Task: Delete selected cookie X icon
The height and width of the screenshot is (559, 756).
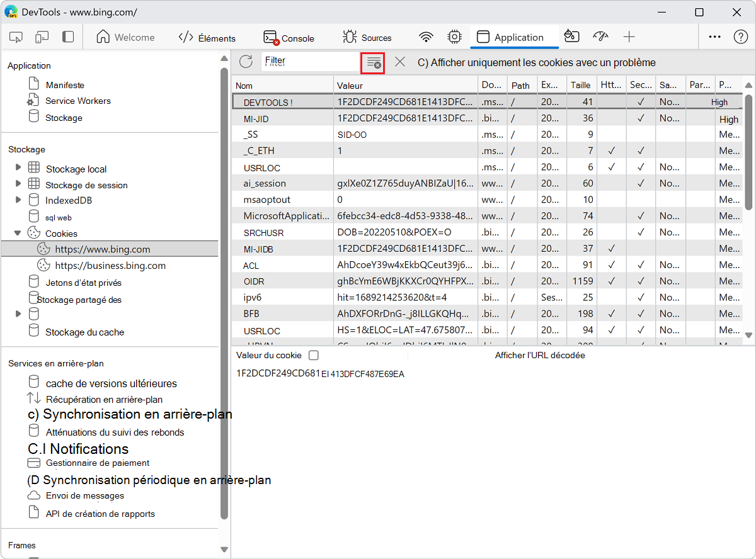Action: click(x=400, y=62)
